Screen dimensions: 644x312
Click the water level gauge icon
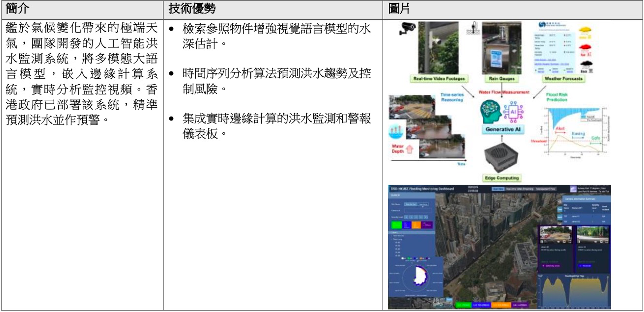(x=474, y=28)
